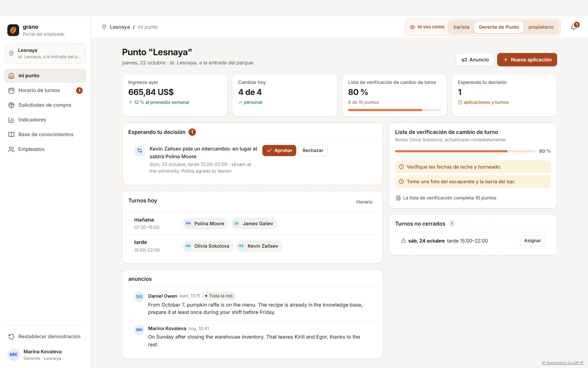Open the notifications bell icon

[574, 27]
